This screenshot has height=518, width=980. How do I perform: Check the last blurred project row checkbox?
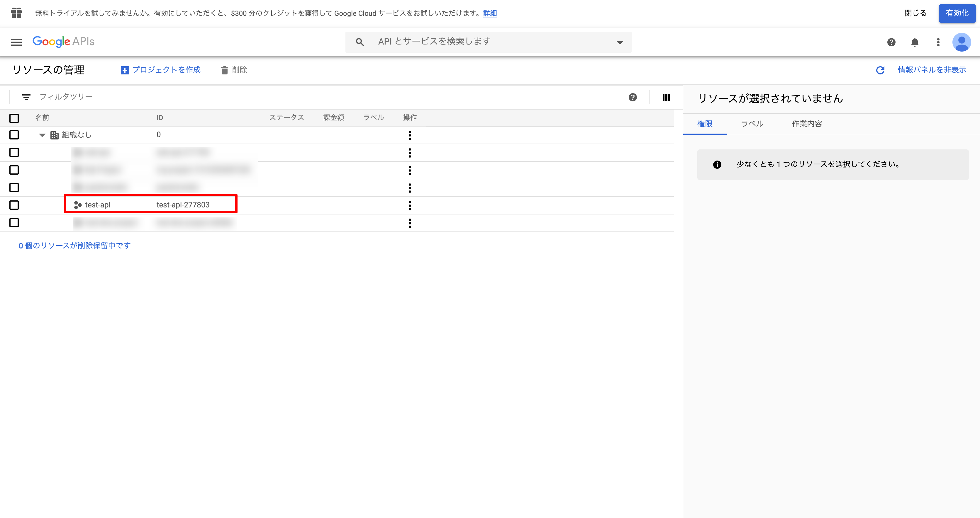coord(14,223)
